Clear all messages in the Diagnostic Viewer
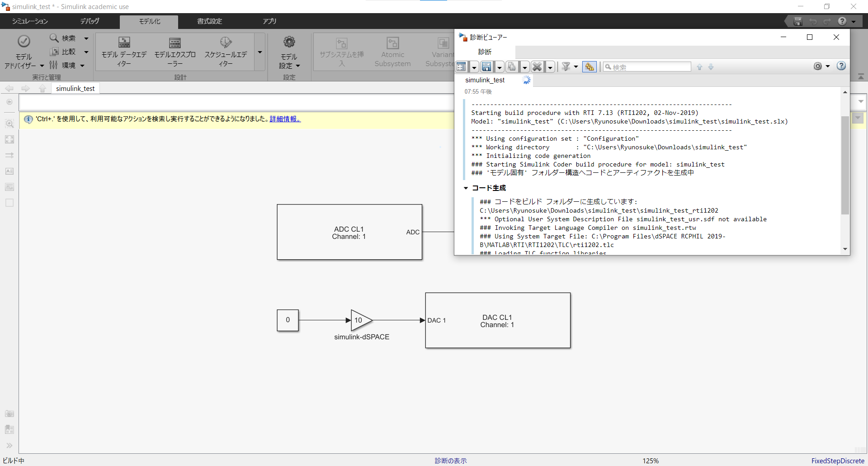This screenshot has width=868, height=466. tap(537, 67)
